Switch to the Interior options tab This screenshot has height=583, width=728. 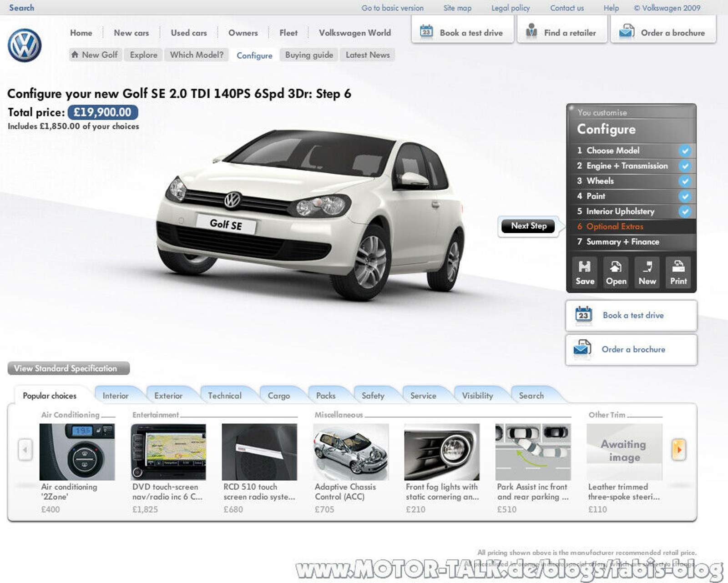coord(116,396)
